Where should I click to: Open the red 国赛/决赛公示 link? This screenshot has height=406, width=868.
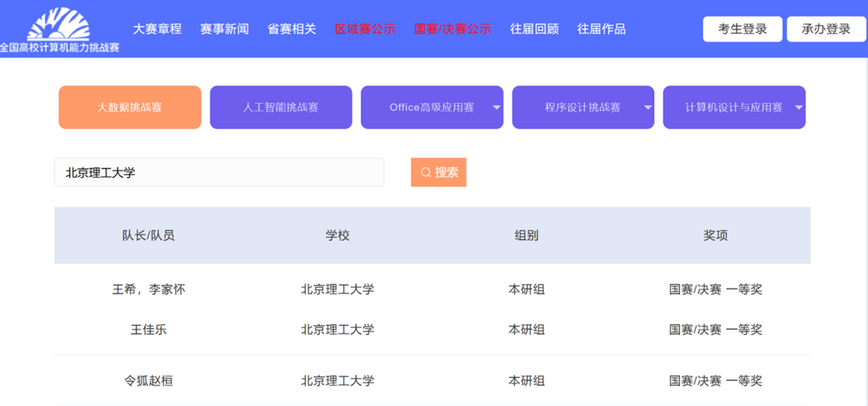[452, 29]
